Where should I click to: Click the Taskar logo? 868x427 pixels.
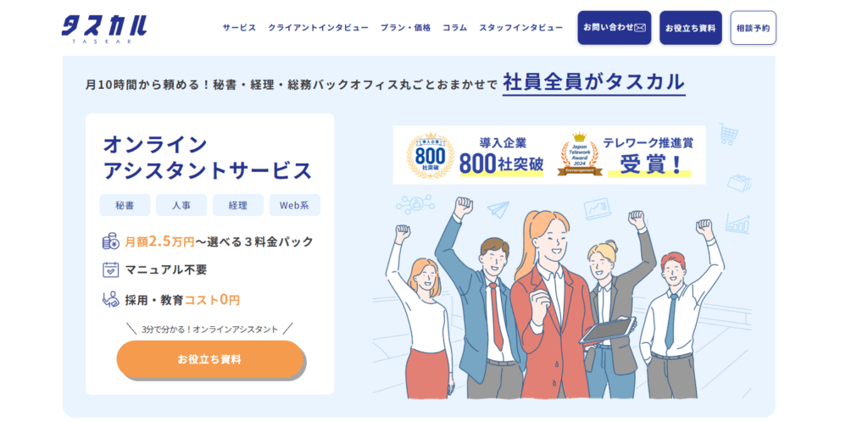104,29
